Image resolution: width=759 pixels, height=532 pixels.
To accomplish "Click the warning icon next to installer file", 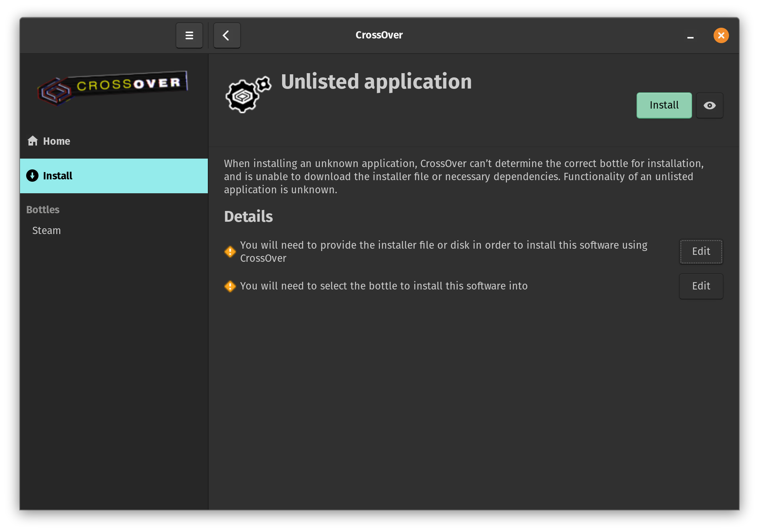I will pos(230,251).
